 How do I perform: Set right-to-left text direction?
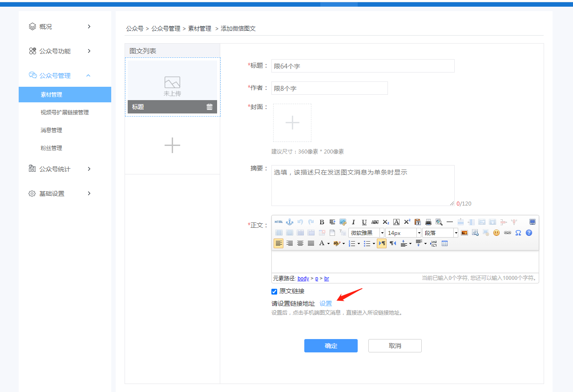(x=393, y=243)
